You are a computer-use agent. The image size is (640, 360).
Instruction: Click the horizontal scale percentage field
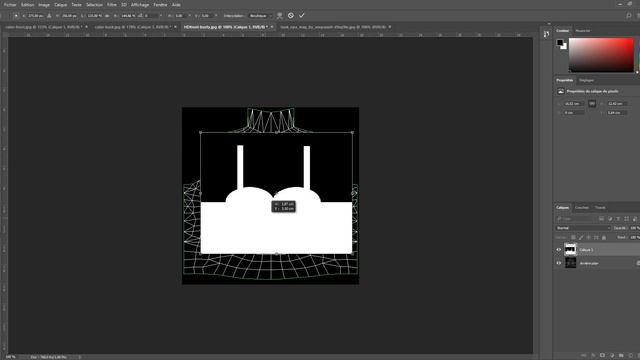(x=94, y=16)
